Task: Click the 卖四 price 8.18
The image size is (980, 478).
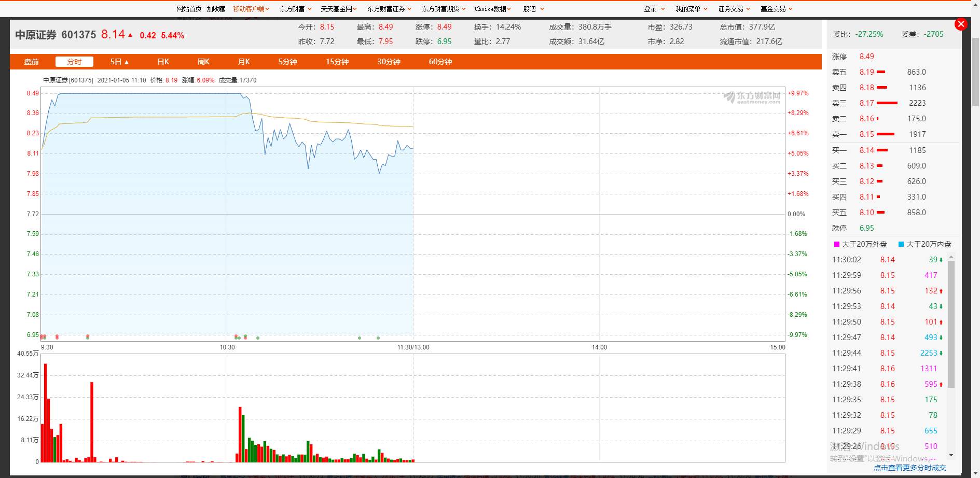Action: 866,88
